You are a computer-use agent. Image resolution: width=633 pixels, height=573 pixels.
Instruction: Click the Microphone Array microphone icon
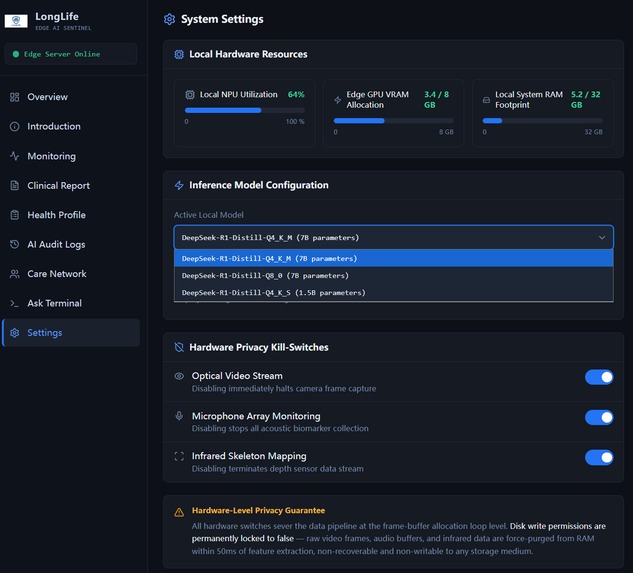(179, 416)
